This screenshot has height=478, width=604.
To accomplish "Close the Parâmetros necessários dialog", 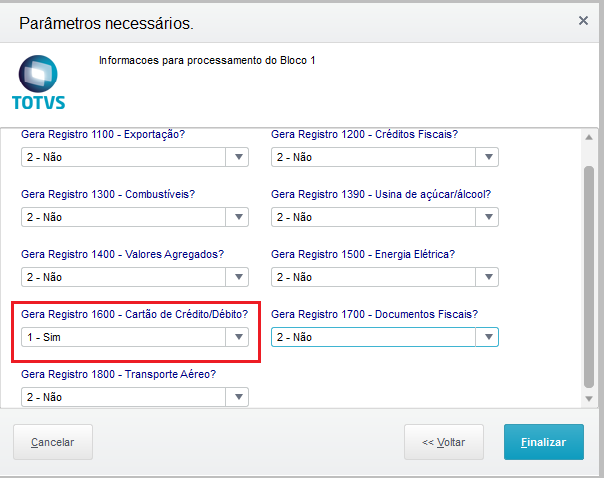I will (583, 20).
